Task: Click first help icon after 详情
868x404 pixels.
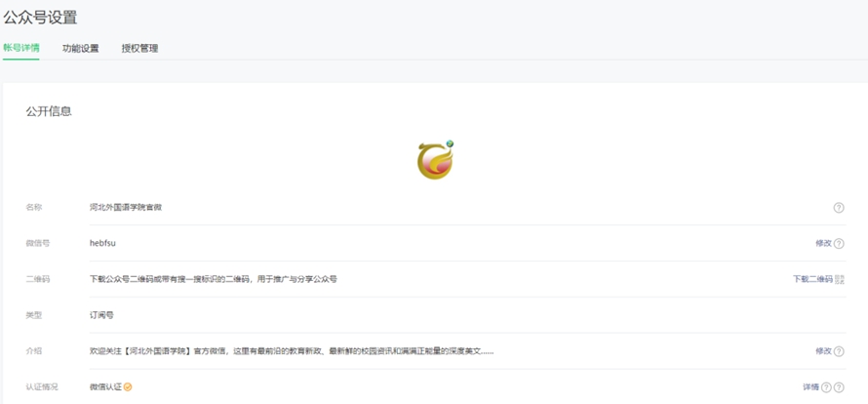Action: click(826, 387)
